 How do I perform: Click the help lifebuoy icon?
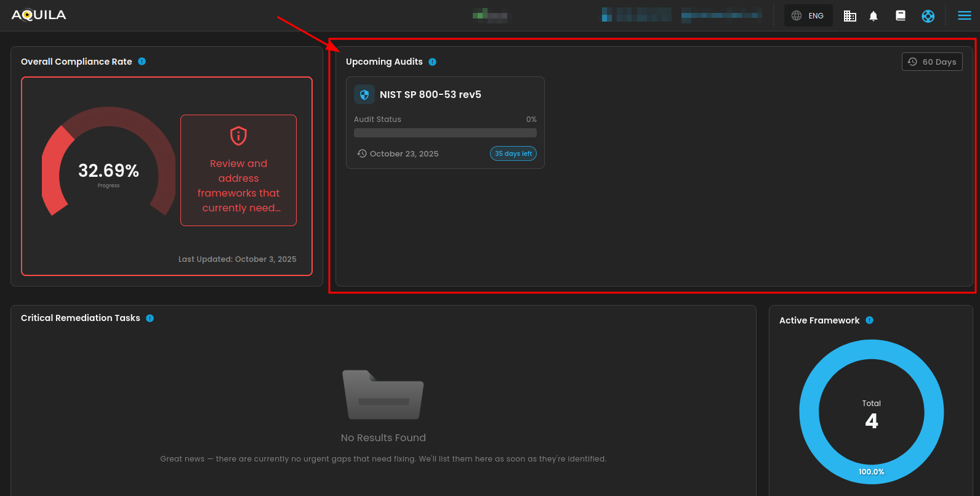click(x=928, y=16)
